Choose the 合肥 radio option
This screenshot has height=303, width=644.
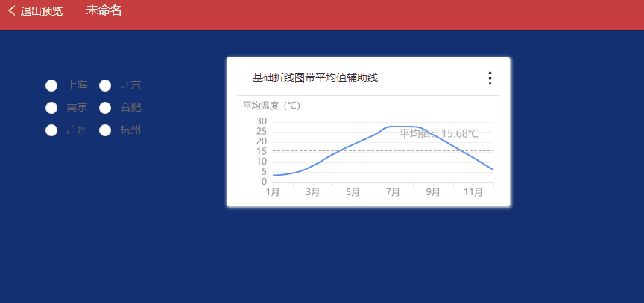click(105, 108)
